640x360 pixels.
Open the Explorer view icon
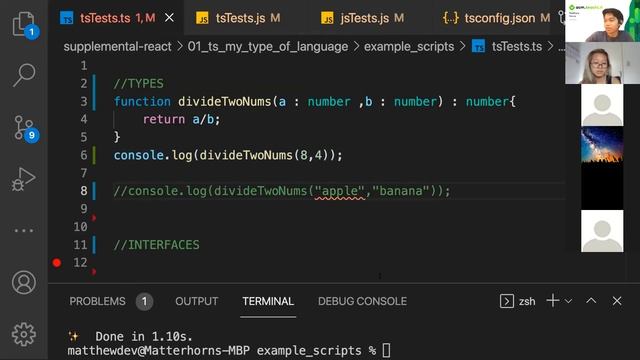coord(24,24)
